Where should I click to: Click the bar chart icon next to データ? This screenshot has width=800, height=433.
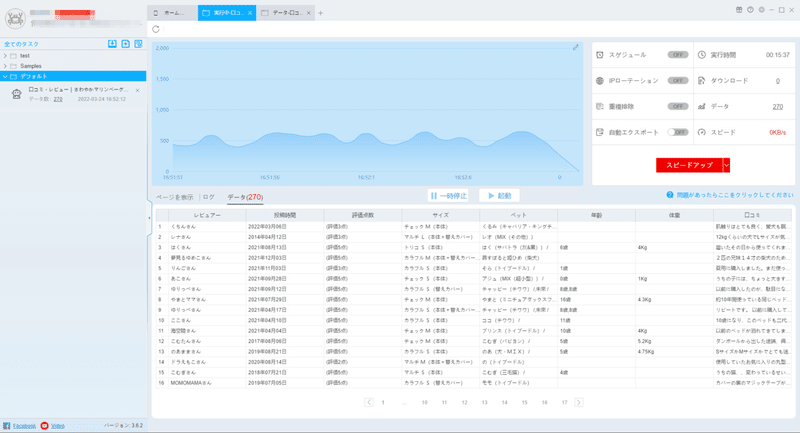702,107
